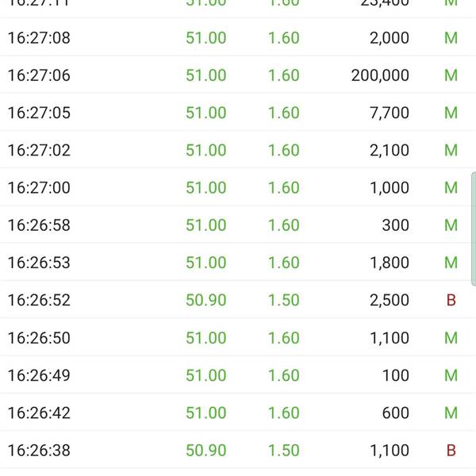Select the 16:27:08 trade row
Viewport: 476px width, 476px height.
tap(238, 37)
